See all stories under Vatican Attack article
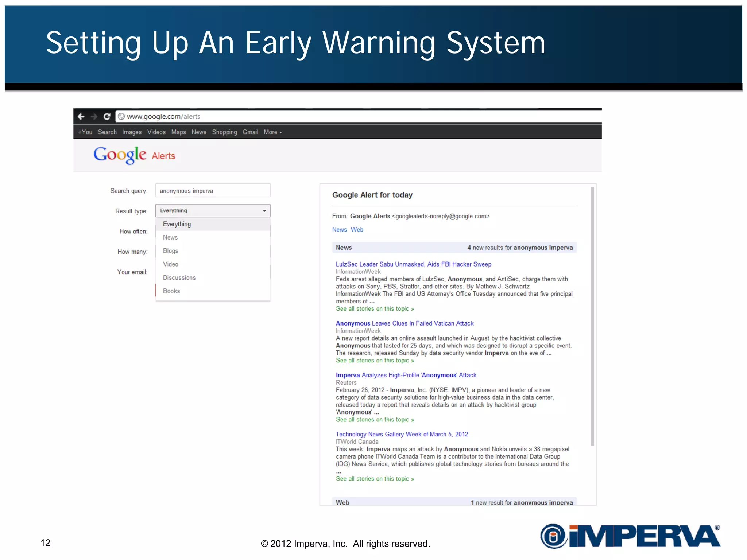This screenshot has height=560, width=747. coord(375,360)
